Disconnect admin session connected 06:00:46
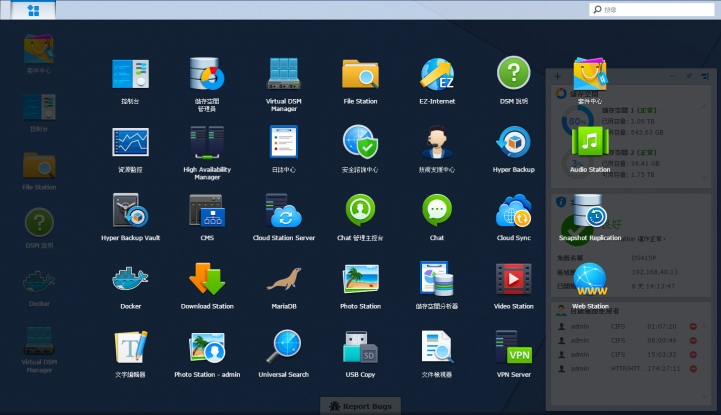721x415 pixels. (693, 341)
